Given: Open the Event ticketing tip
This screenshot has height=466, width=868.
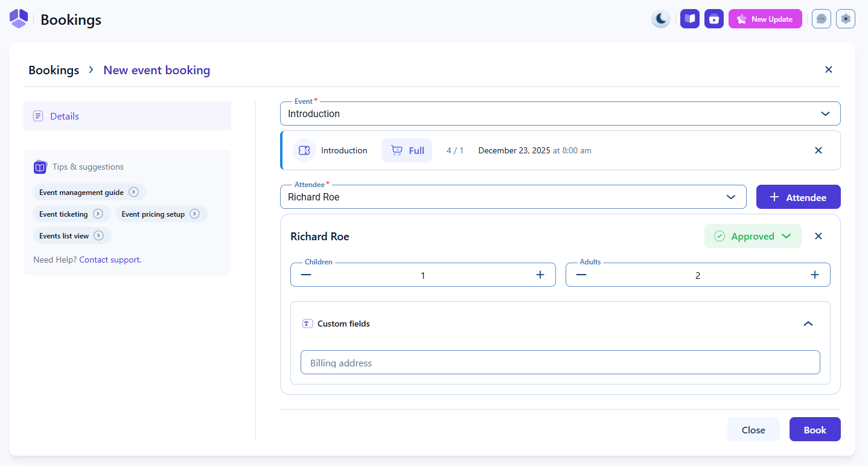Looking at the screenshot, I should 72,214.
